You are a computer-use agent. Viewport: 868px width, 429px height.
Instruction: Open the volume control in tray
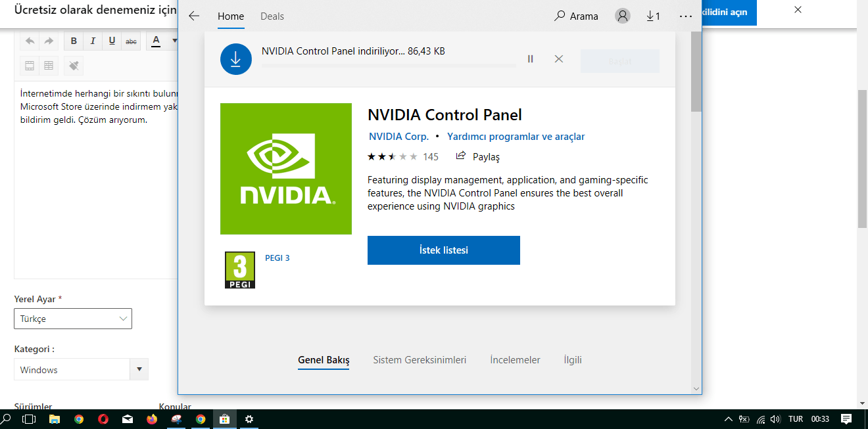[776, 419]
